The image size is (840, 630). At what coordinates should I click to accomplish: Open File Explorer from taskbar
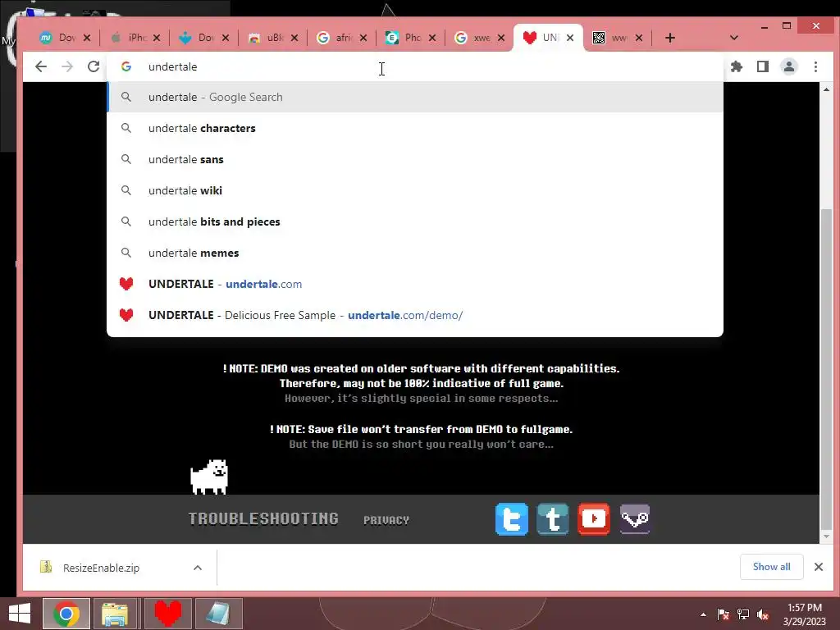point(115,614)
